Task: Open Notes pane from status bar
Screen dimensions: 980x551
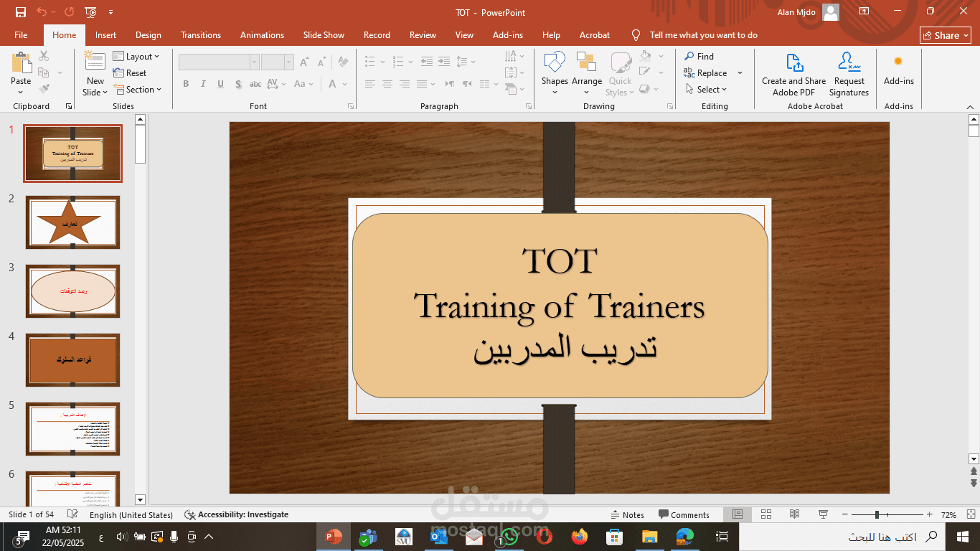Action: (x=627, y=515)
